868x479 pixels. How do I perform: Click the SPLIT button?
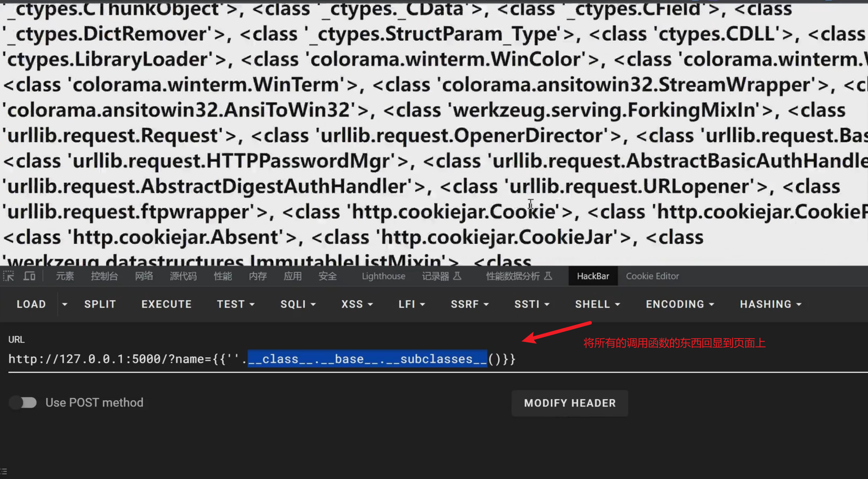click(100, 304)
